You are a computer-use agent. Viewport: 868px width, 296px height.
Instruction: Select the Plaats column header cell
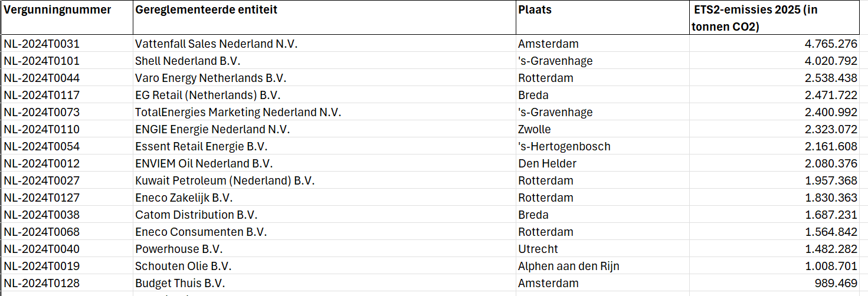[x=602, y=18]
